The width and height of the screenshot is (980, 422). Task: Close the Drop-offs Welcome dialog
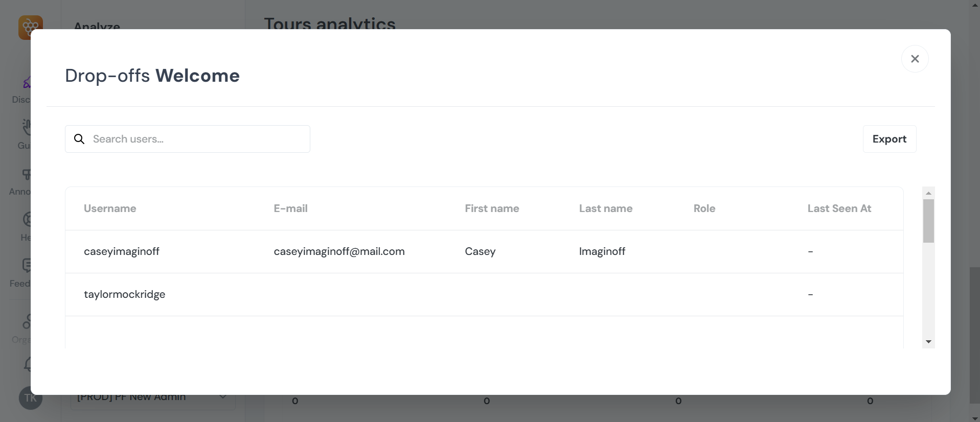915,59
